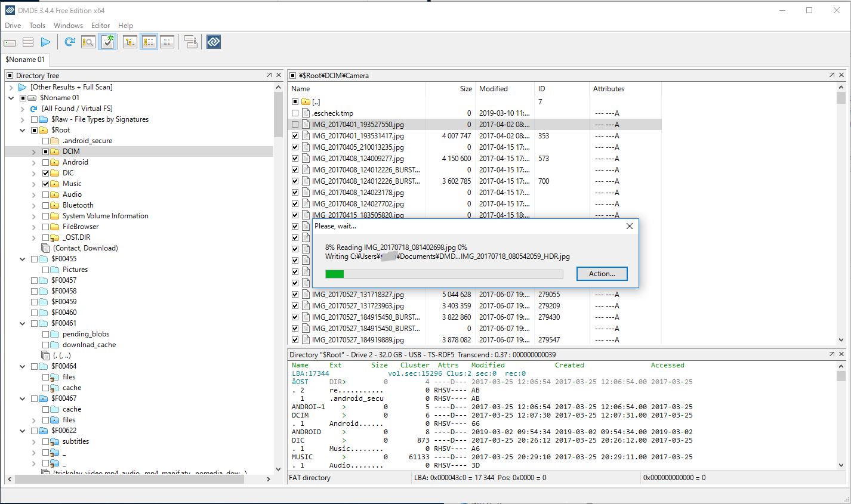Click the DMDE logo toolbar icon
The height and width of the screenshot is (504, 851).
tap(214, 42)
